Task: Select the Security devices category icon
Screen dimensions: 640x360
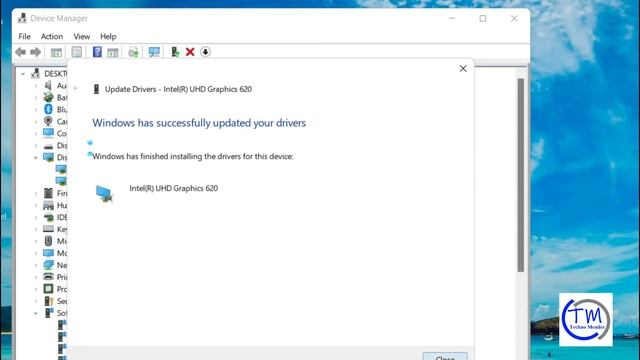Action: [x=49, y=301]
